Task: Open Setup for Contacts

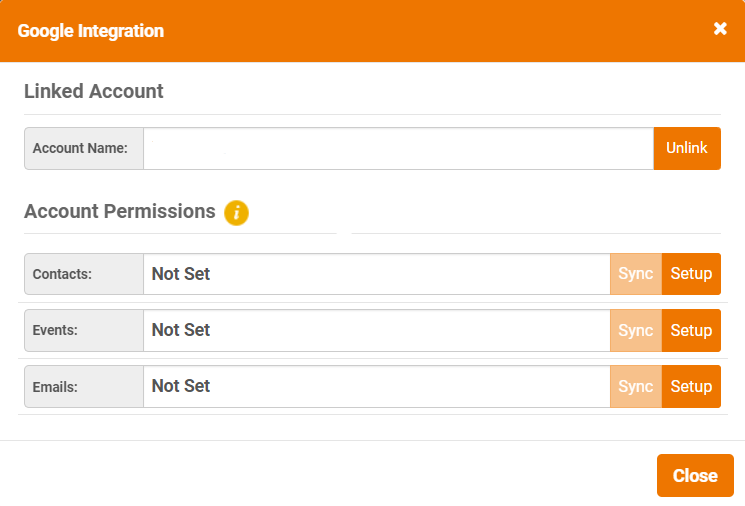Action: [691, 274]
